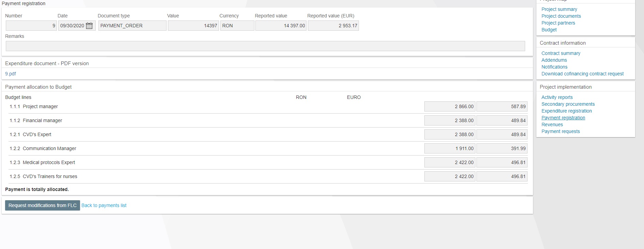Open Project summary link

559,9
